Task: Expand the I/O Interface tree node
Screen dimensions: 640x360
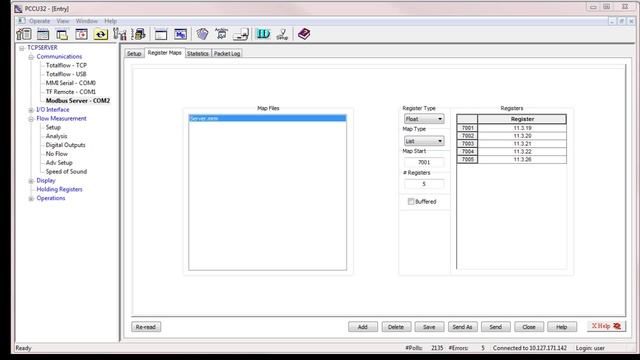Action: coord(31,110)
